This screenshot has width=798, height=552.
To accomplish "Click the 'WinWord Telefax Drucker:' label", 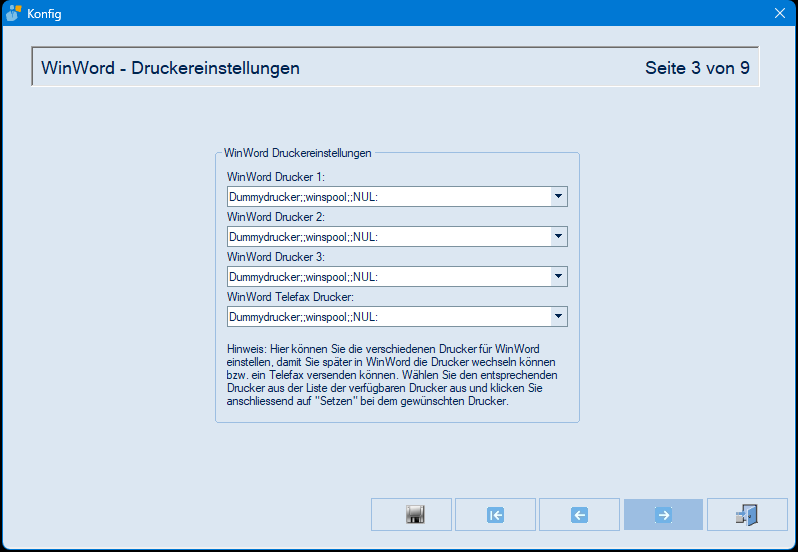I will 290,297.
